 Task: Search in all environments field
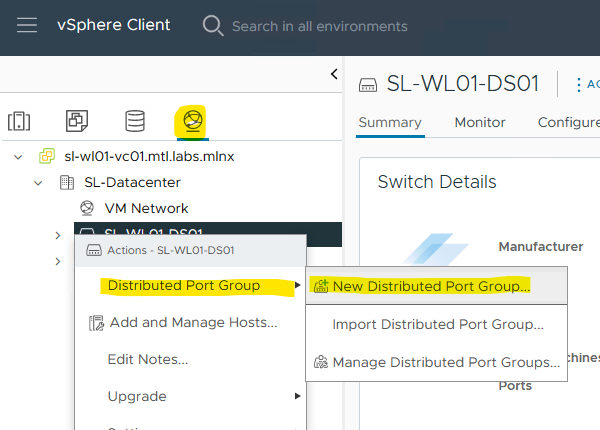(320, 26)
